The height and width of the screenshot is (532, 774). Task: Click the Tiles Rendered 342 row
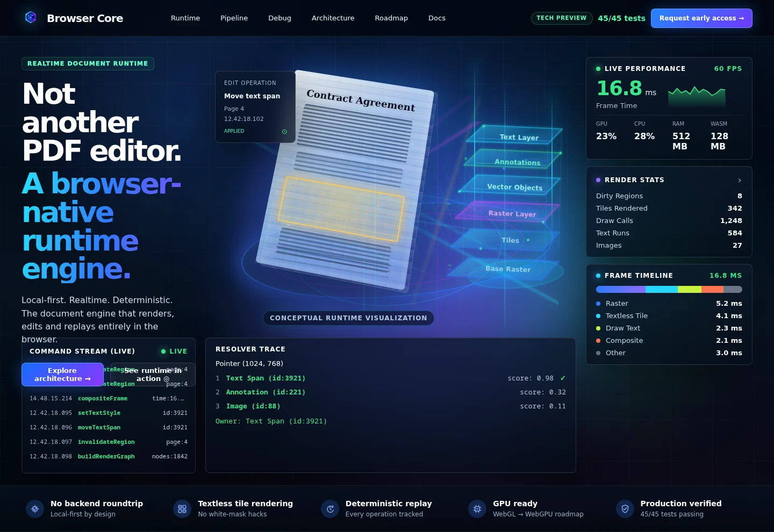point(669,209)
